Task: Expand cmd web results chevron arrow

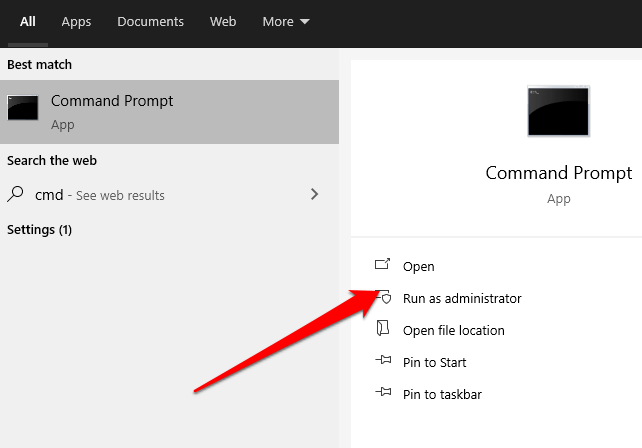Action: [x=314, y=194]
